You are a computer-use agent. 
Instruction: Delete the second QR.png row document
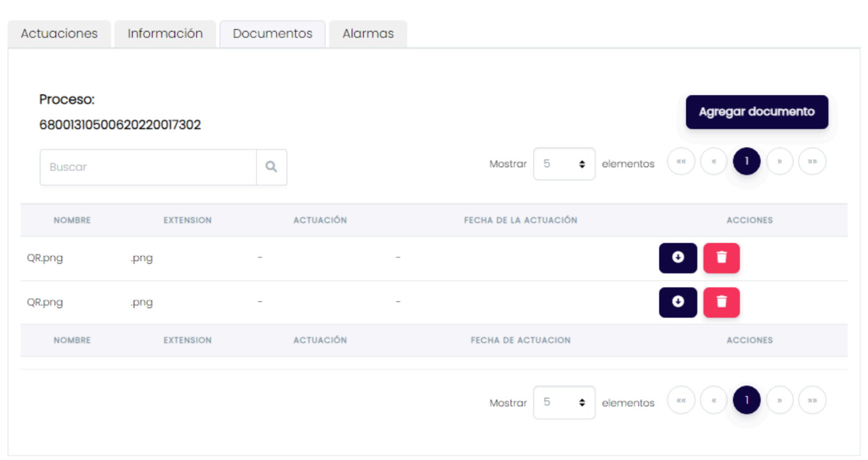point(721,302)
